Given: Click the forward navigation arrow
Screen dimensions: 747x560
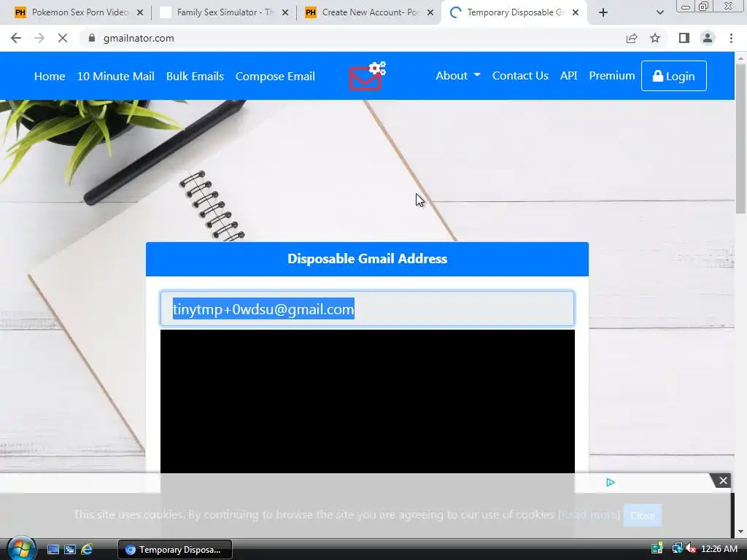Looking at the screenshot, I should (39, 38).
